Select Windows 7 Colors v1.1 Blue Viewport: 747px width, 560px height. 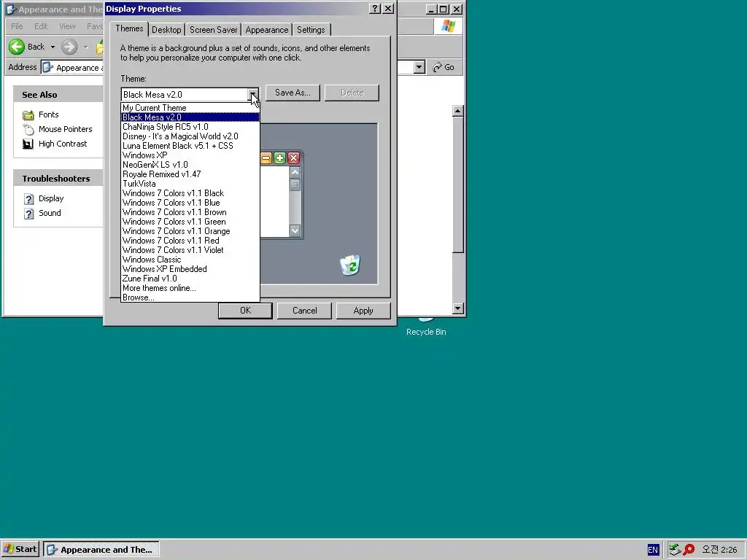[190, 203]
